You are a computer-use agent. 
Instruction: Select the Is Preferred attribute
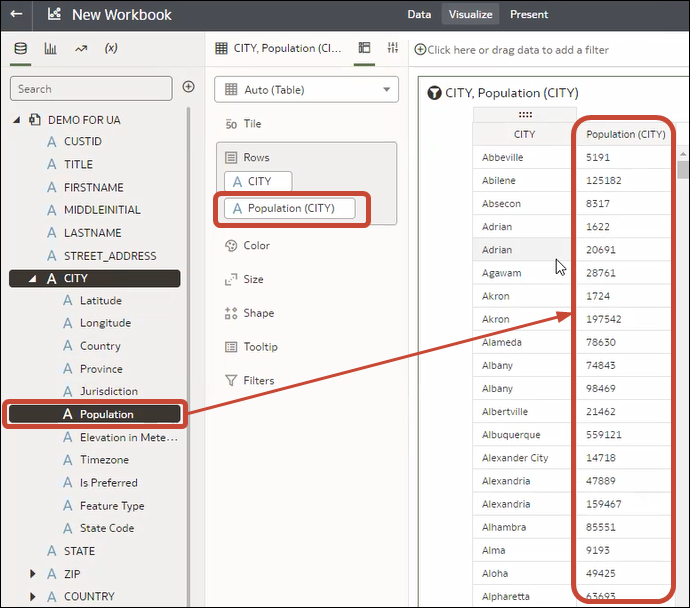point(109,483)
